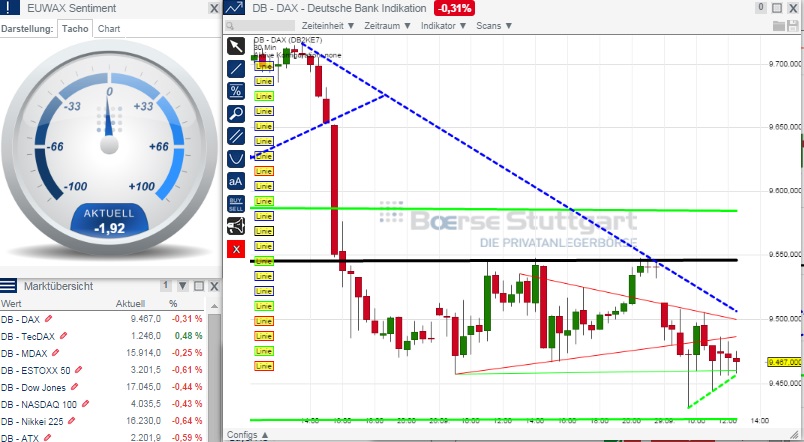Open the Zeitraum dropdown
Screen dimensions: 804x442
pyautogui.click(x=388, y=26)
